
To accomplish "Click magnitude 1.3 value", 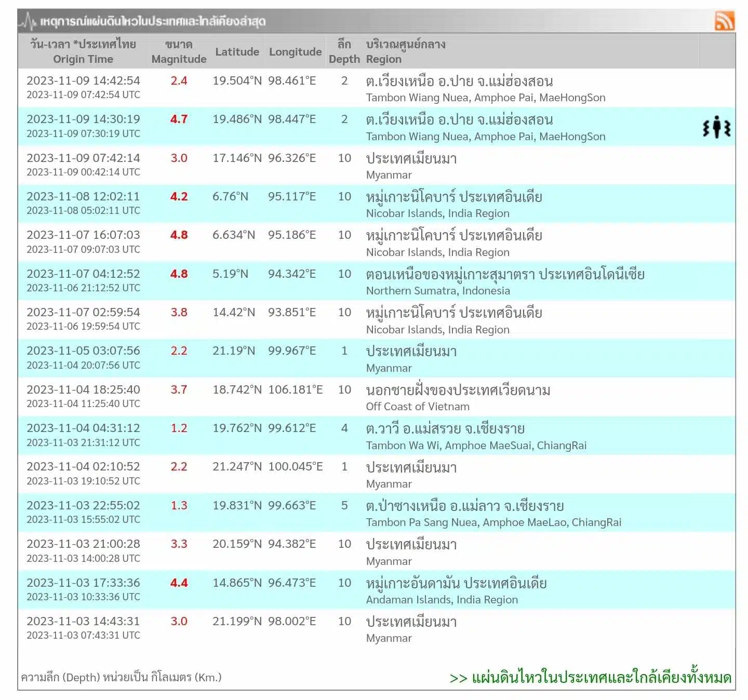I will point(179,505).
